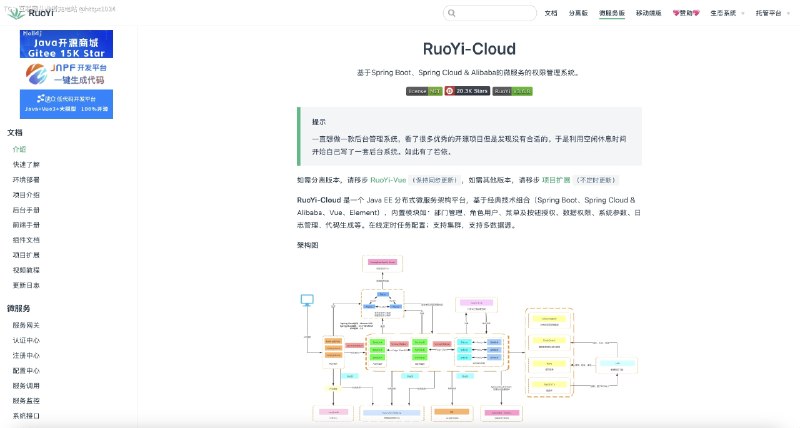800x428 pixels.
Task: Click the 微服务 sidebar section heading
Action: 19,309
